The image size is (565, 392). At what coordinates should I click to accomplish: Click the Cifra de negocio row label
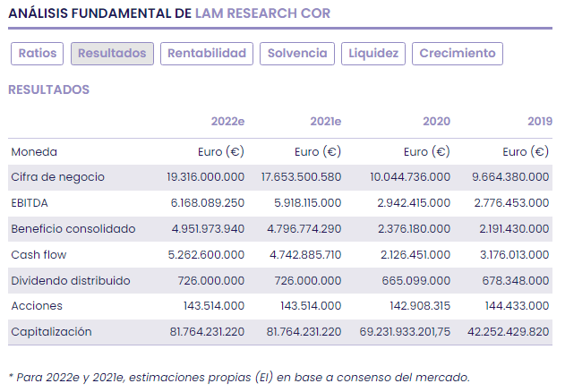pos(57,177)
